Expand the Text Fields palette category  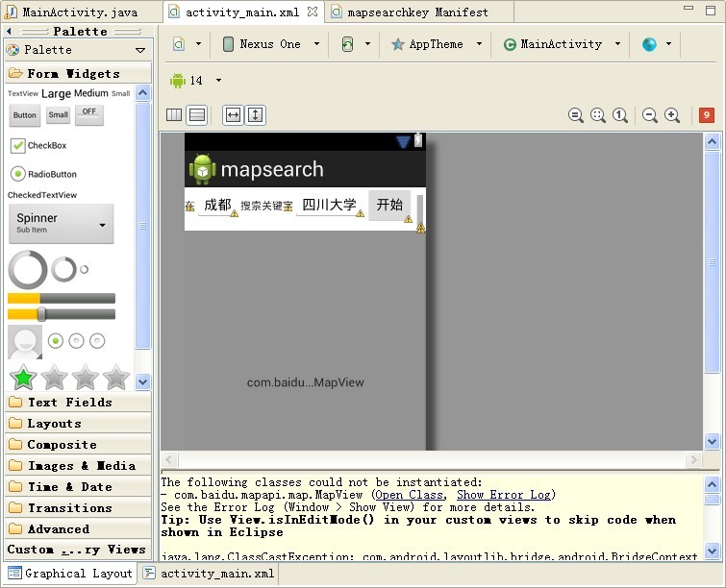78,402
